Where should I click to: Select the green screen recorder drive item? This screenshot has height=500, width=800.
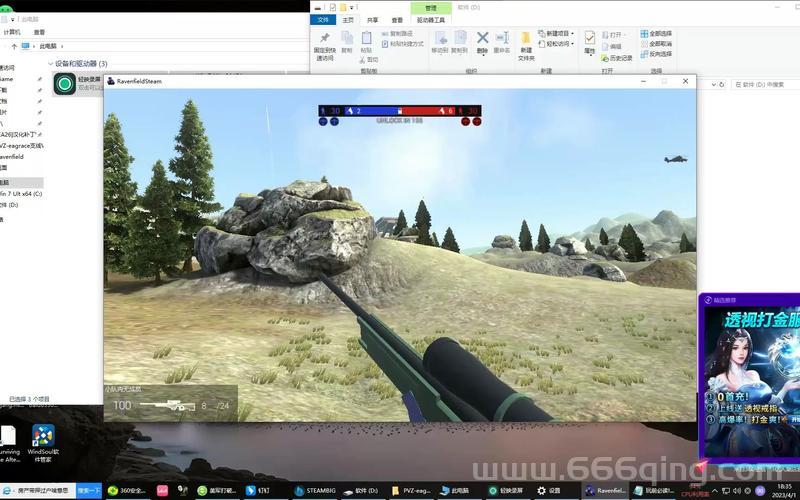pyautogui.click(x=78, y=84)
